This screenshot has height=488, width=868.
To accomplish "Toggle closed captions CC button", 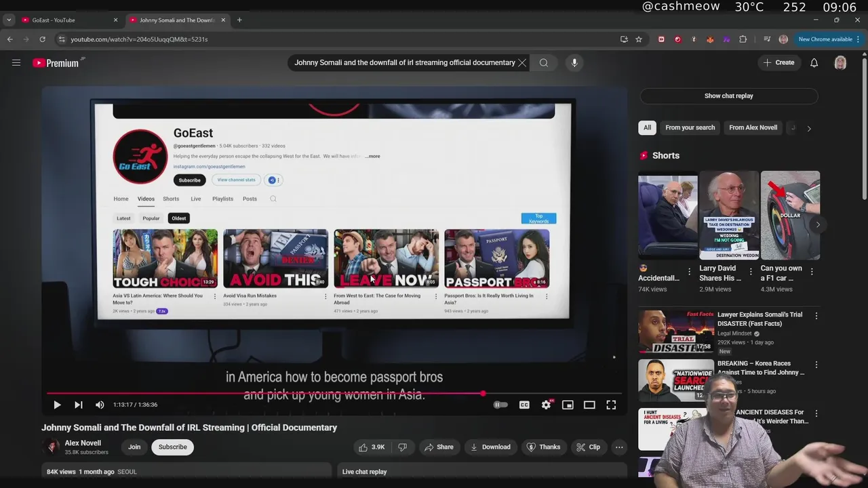I will tap(524, 405).
